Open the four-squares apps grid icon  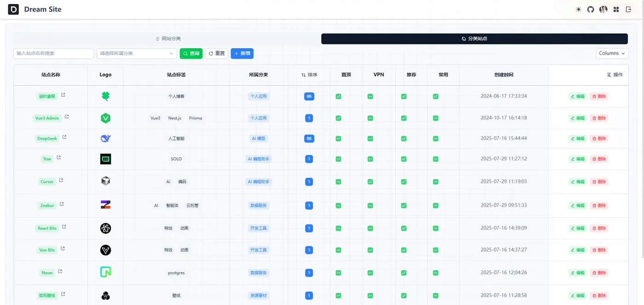[x=616, y=9]
